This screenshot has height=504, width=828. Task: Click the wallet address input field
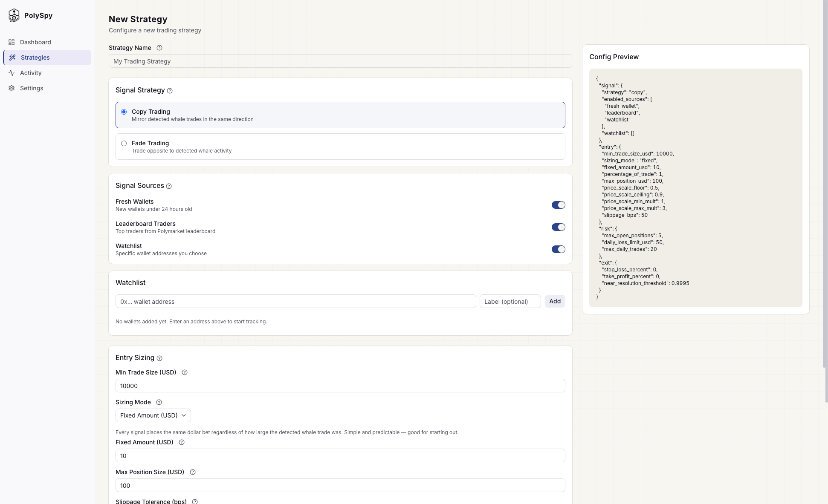(x=295, y=301)
